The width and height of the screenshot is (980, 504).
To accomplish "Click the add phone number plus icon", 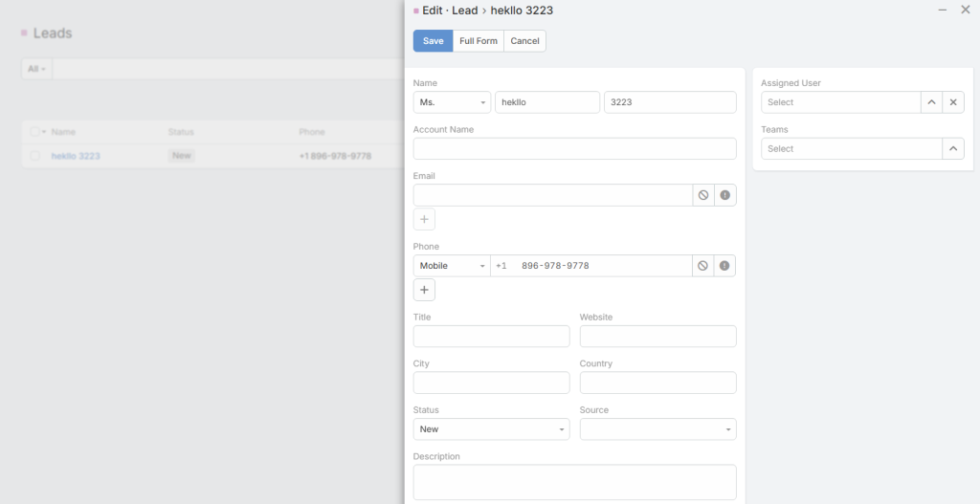I will click(424, 290).
